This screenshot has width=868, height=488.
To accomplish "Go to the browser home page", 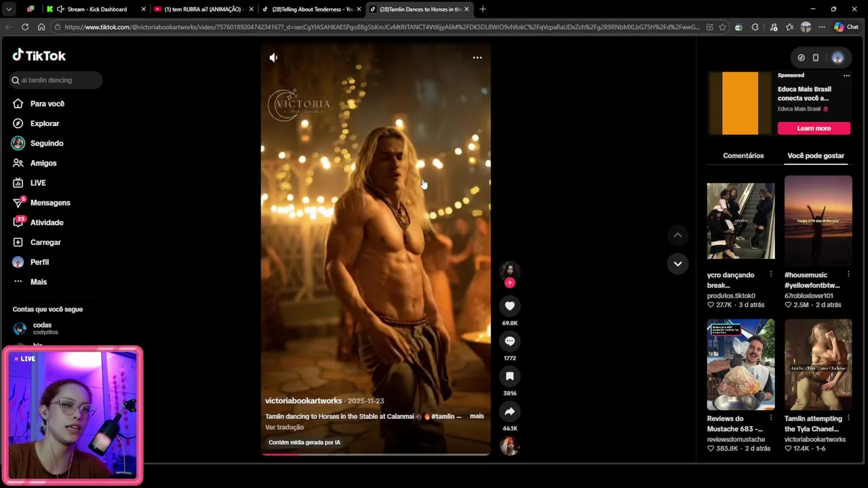I will pyautogui.click(x=41, y=27).
